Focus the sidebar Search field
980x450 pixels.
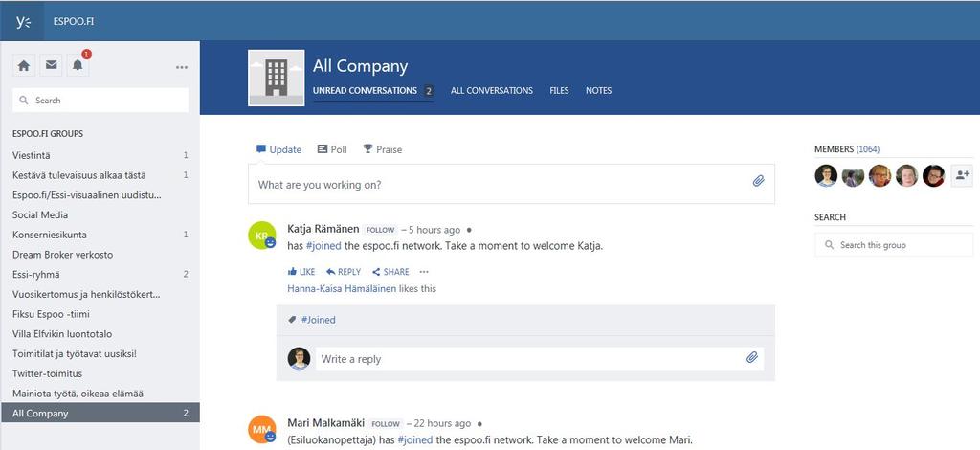(100, 100)
